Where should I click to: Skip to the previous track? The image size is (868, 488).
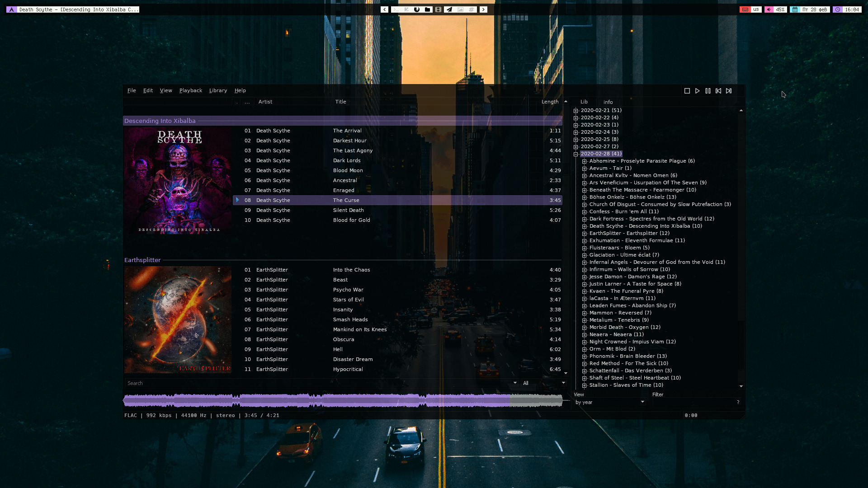pos(718,91)
